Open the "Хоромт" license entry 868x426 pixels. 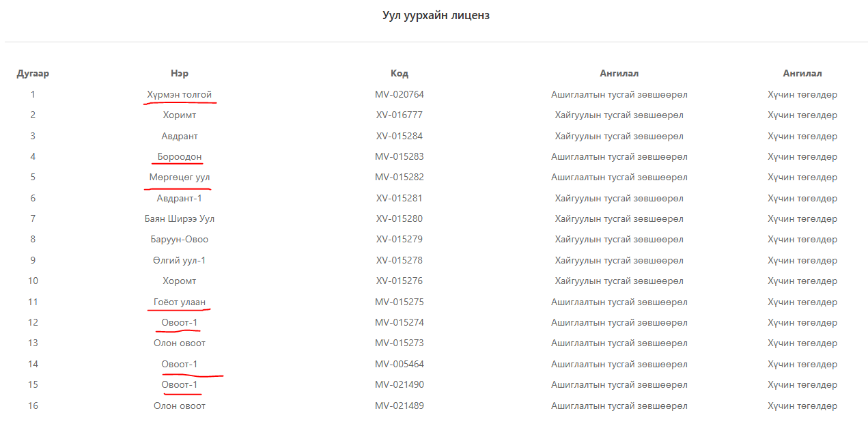(179, 281)
